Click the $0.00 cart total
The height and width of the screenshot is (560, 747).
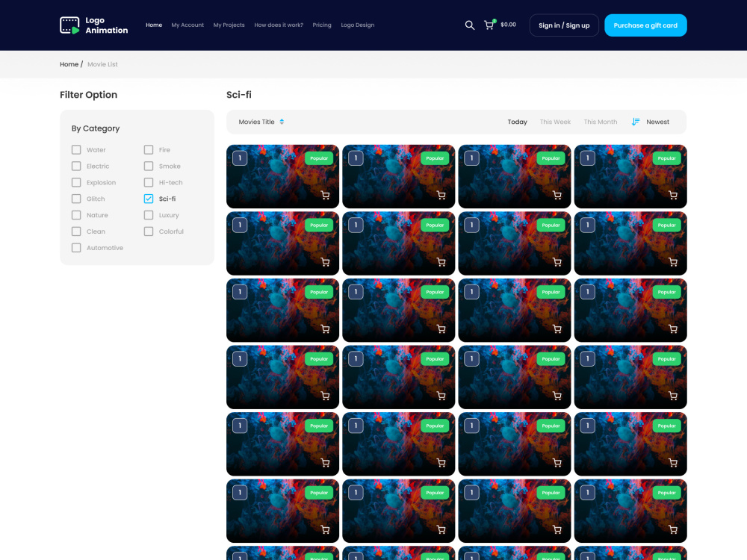click(x=508, y=25)
